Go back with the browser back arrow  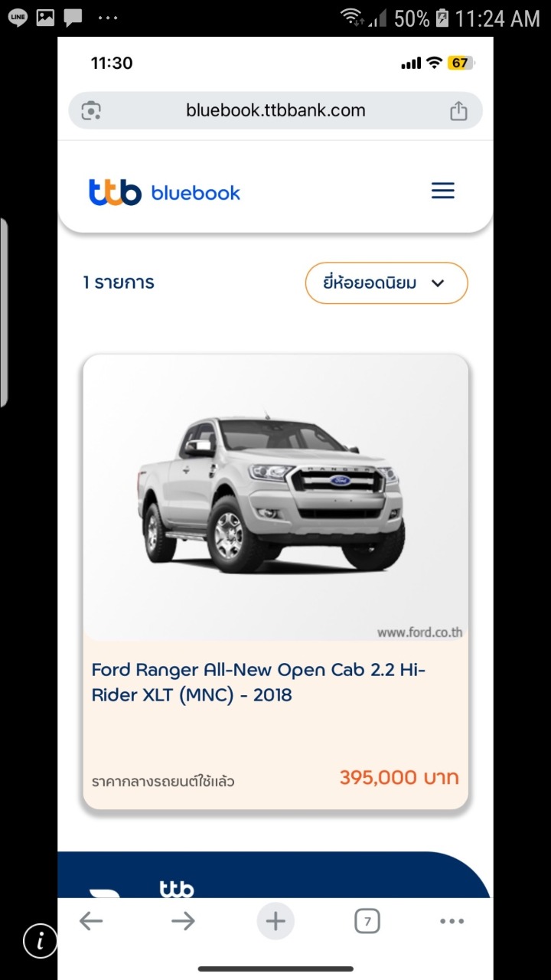tap(91, 921)
